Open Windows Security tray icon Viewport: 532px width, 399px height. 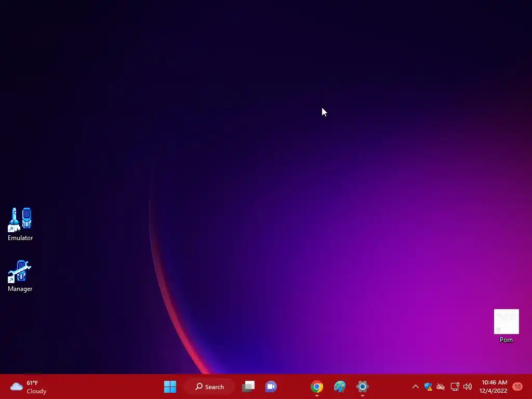[x=428, y=387]
